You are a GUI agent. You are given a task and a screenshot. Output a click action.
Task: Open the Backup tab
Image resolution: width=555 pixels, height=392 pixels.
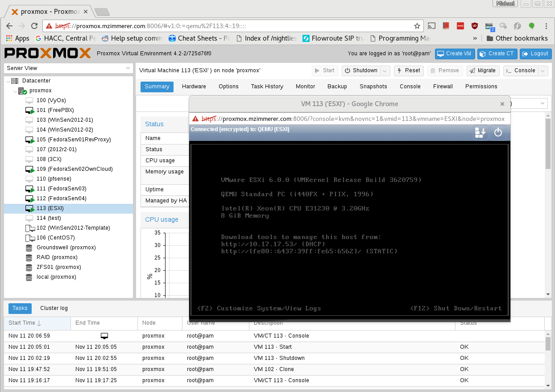click(x=337, y=87)
